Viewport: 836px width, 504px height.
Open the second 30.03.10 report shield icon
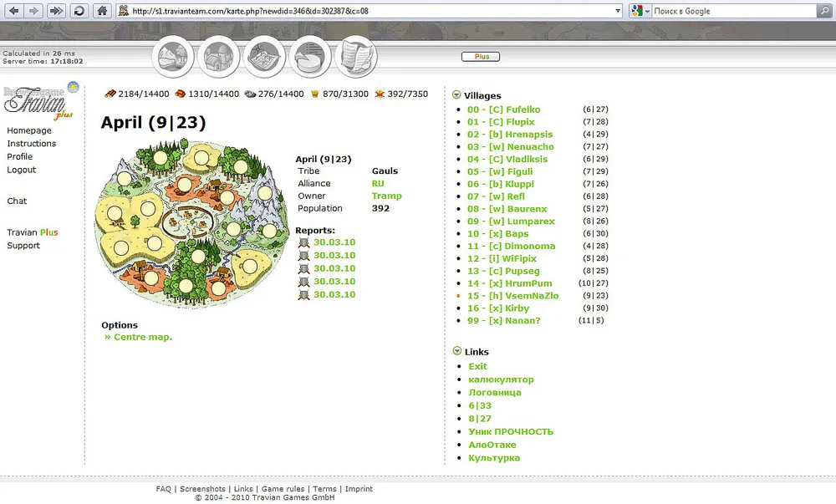304,256
